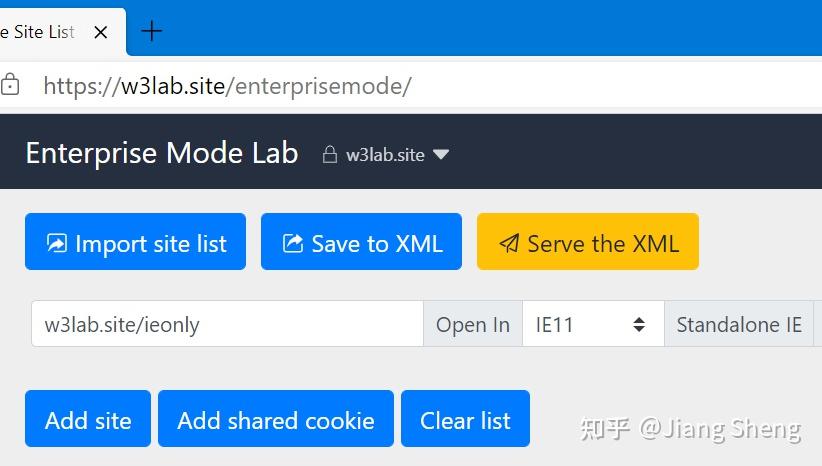Click the w3lab.site label in the navbar
This screenshot has width=822, height=466.
pyautogui.click(x=385, y=155)
